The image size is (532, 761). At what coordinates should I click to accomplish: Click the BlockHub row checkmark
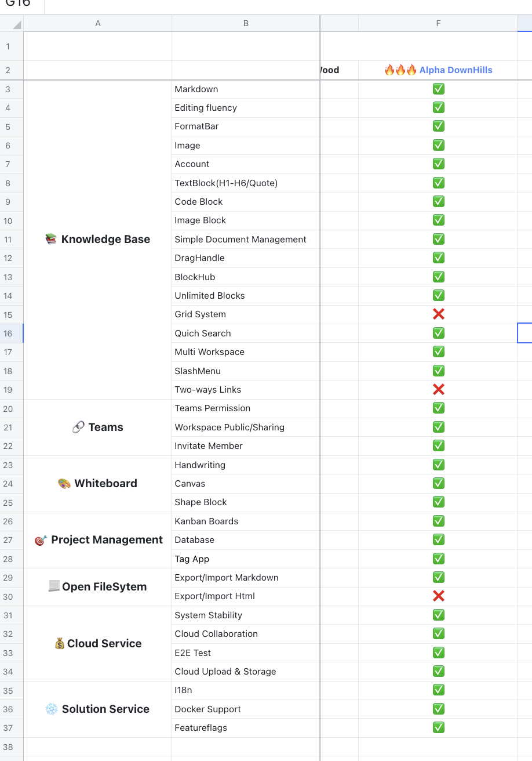pyautogui.click(x=439, y=277)
